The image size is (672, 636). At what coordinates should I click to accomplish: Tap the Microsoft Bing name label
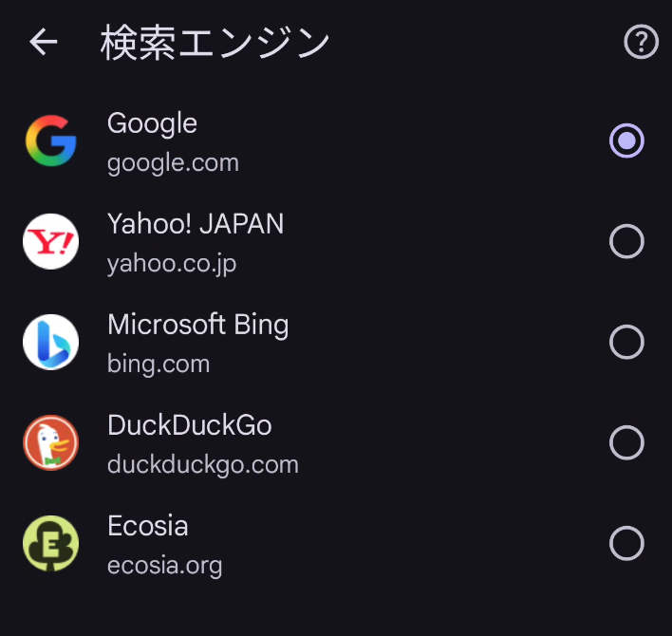(197, 325)
